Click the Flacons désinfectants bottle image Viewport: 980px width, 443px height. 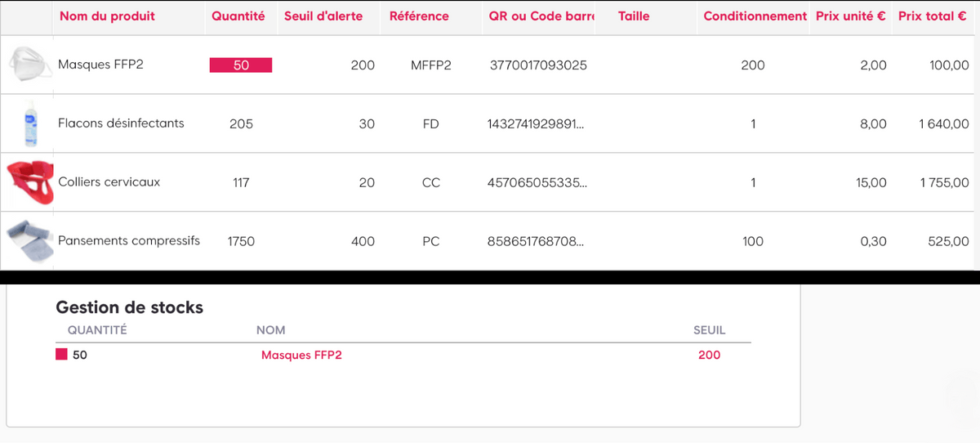coord(30,123)
